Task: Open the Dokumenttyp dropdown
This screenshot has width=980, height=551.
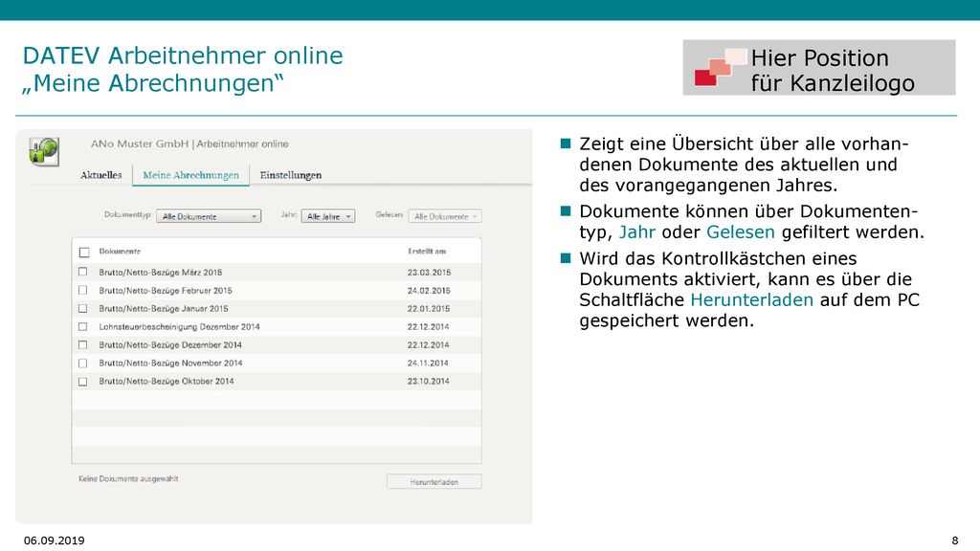Action: point(209,216)
